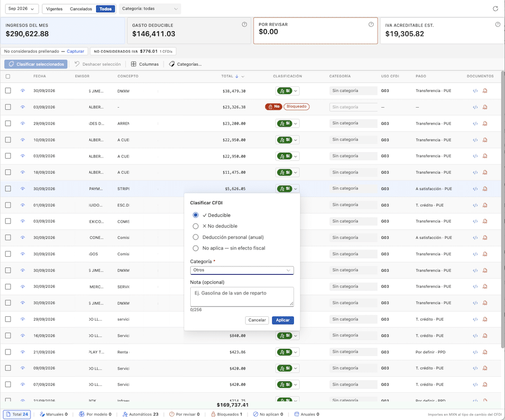The width and height of the screenshot is (505, 420).
Task: Switch to the Cancelados filter tab
Action: tap(81, 9)
